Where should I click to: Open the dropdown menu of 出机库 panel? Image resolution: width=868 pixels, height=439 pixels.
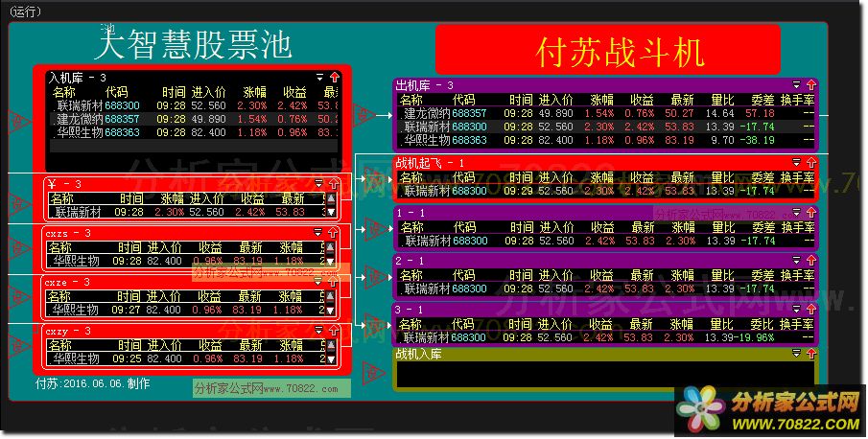coord(797,84)
